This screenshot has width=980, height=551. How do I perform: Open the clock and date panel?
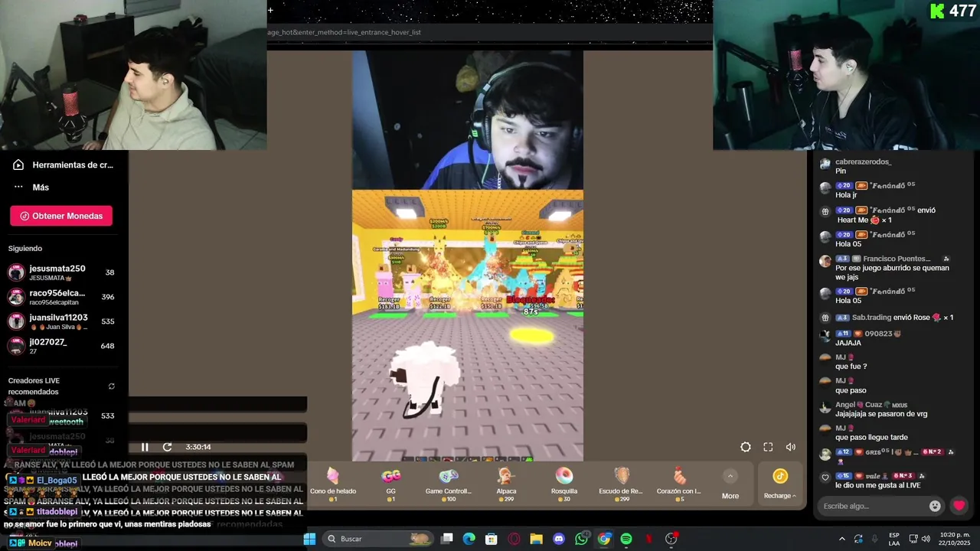(952, 539)
